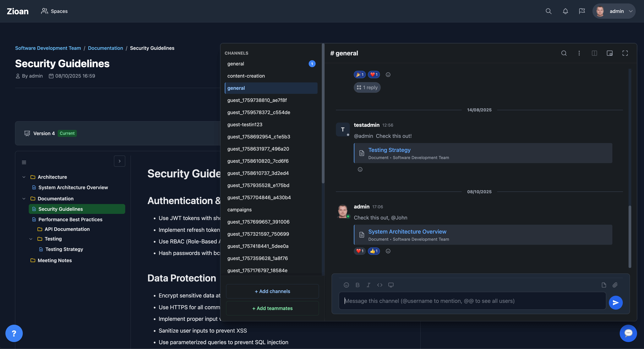Click the chat messages vertical scrollbar
Viewport: 644px width, 349px height.
pyautogui.click(x=630, y=236)
